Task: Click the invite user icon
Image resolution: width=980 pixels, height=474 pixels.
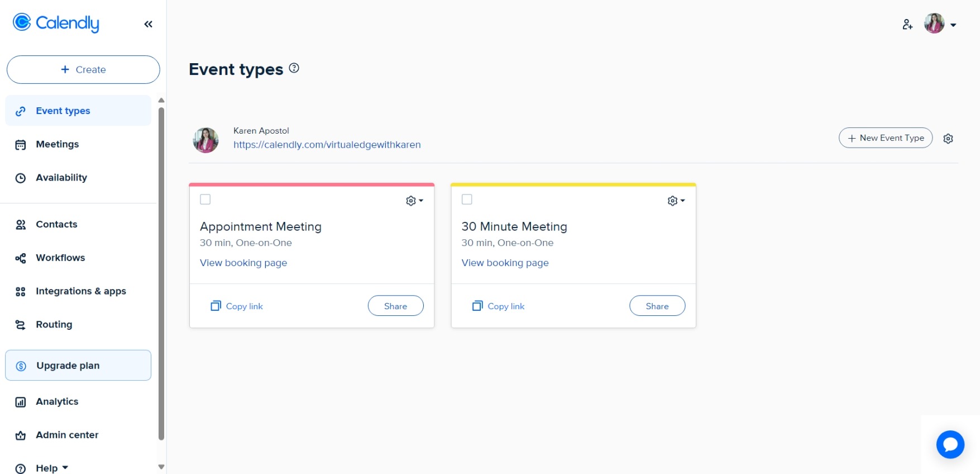Action: click(907, 25)
